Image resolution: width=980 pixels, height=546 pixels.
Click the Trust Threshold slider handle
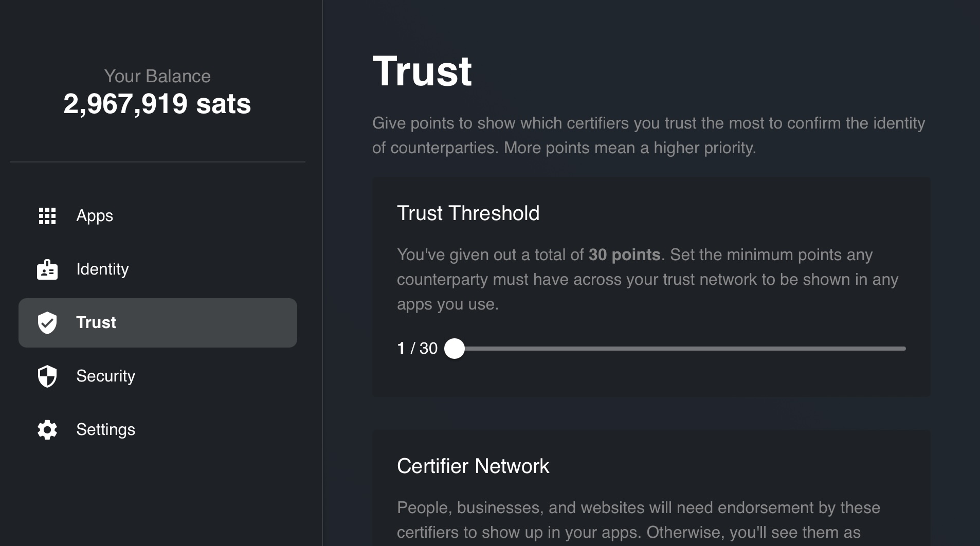click(x=455, y=349)
